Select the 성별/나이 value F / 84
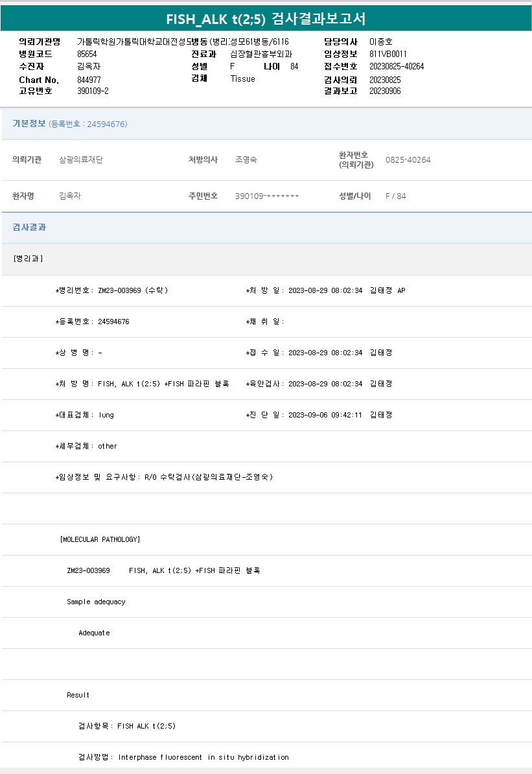This screenshot has height=774, width=532. [395, 196]
